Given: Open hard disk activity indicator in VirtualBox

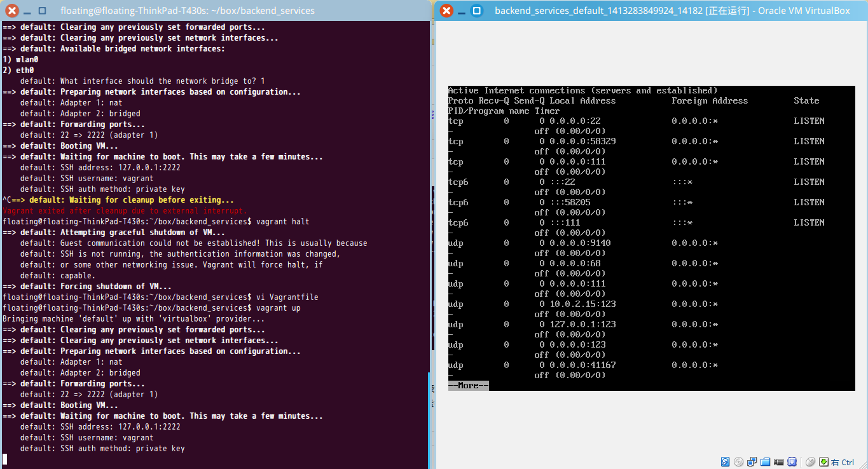Looking at the screenshot, I should click(725, 461).
